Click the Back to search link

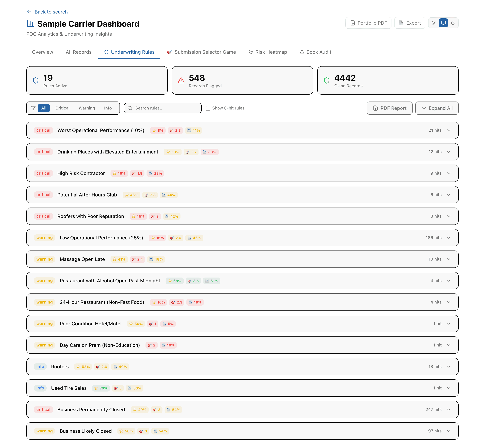point(47,12)
